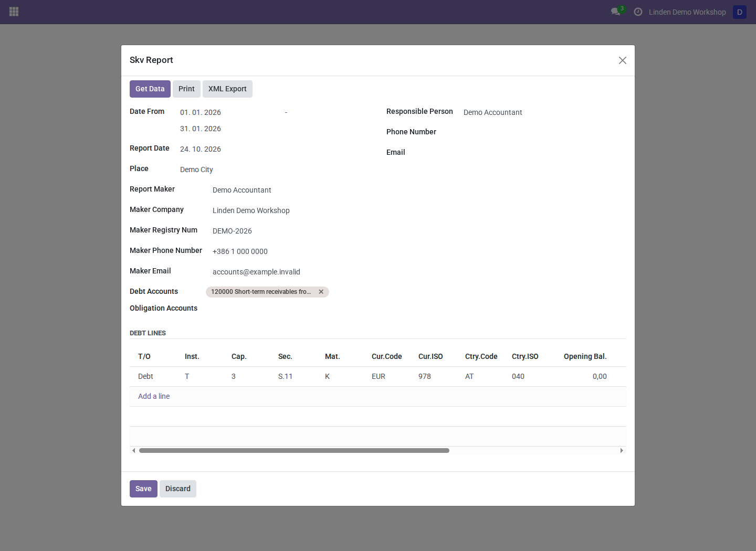This screenshot has width=756, height=551.
Task: Open Linden Demo Workshop company switcher
Action: click(687, 12)
